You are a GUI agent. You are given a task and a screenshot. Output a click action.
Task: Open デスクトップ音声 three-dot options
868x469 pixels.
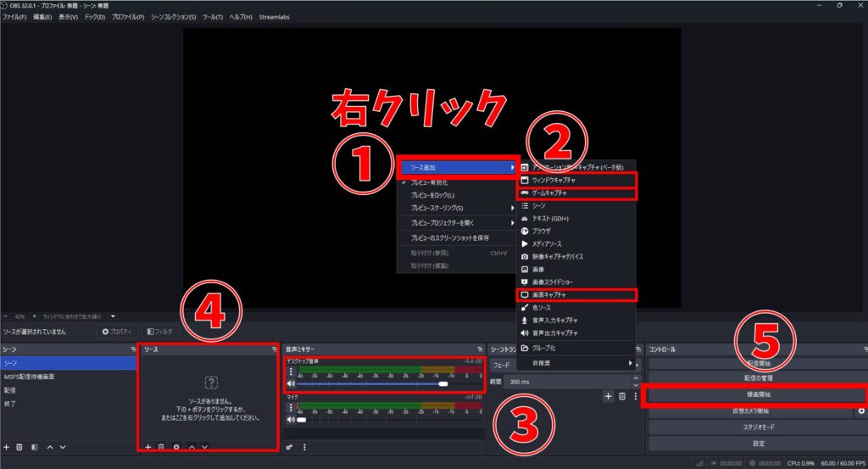point(292,372)
